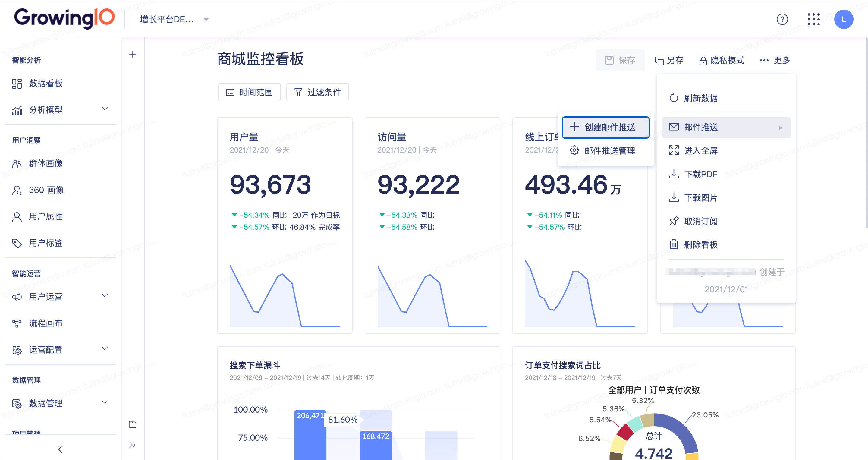Click the 360 画像 user search icon
The image size is (868, 460).
[x=17, y=191]
